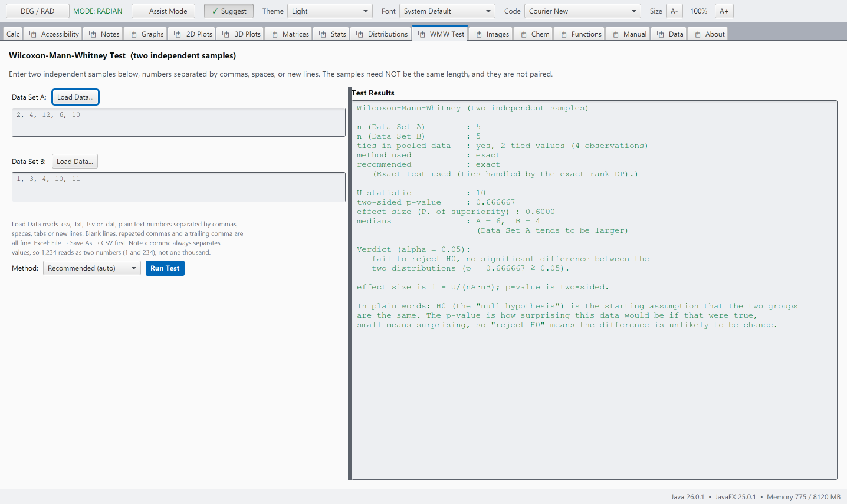Click the Memory 775 / 8120 MB status text

(803, 497)
